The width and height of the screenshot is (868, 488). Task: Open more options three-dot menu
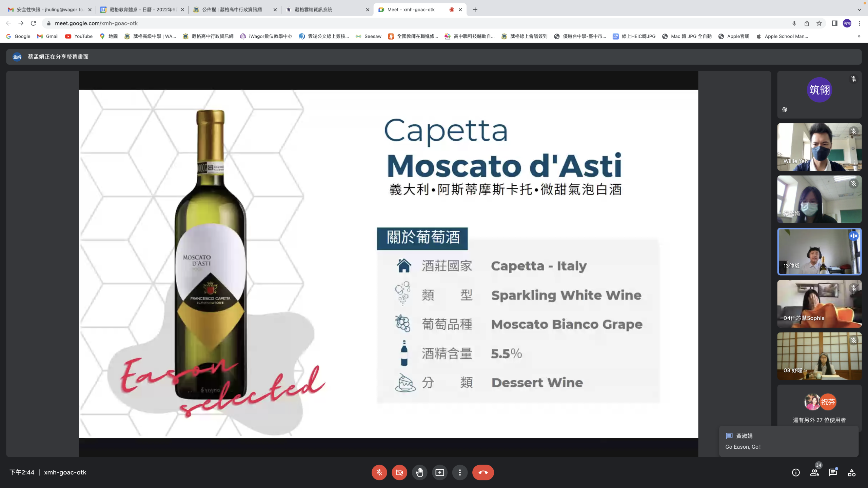[460, 472]
